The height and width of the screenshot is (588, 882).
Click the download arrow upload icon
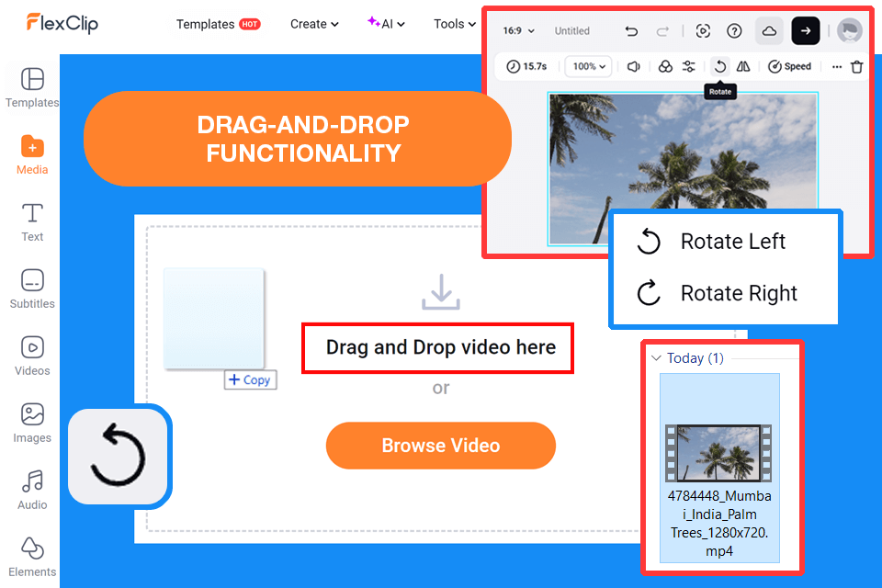tap(441, 291)
